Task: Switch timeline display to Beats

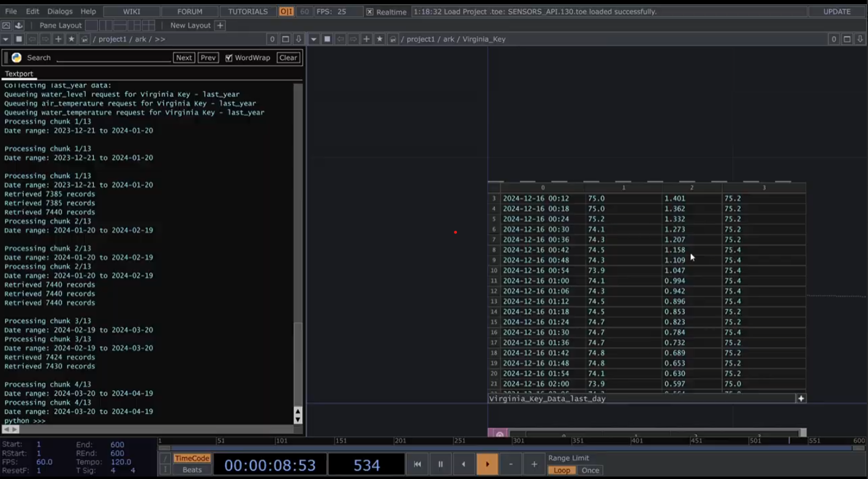Action: coord(192,470)
